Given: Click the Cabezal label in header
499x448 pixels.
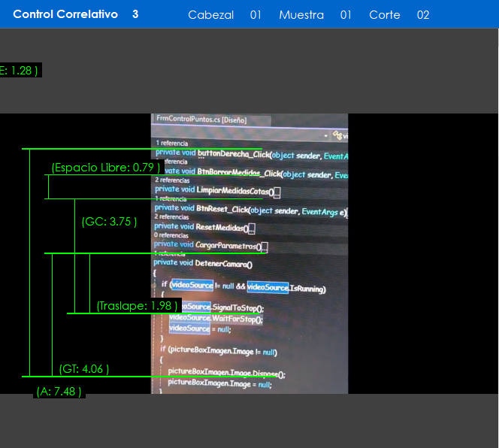Looking at the screenshot, I should tap(210, 15).
